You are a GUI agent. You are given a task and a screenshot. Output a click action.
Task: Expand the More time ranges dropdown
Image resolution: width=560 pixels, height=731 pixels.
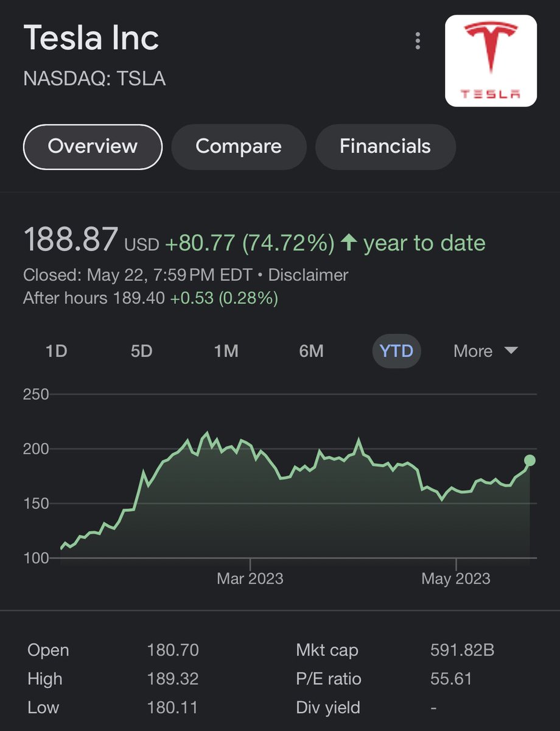(486, 351)
